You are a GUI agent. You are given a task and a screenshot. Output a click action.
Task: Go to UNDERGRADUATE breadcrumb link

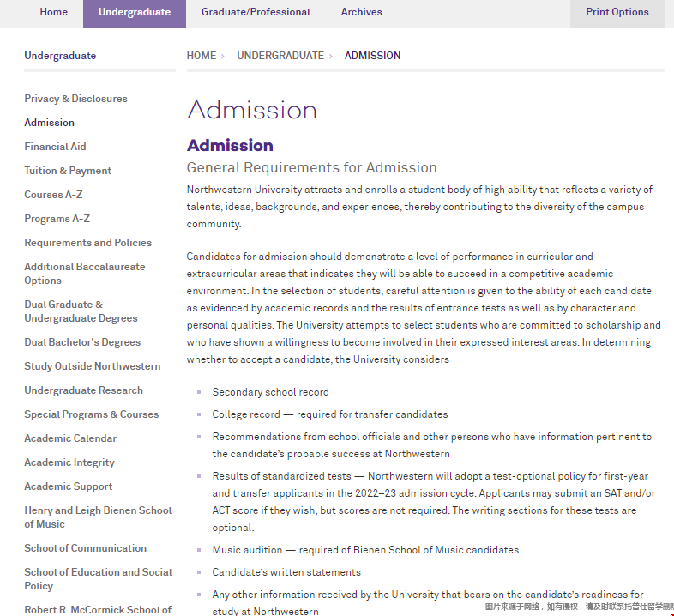[x=280, y=56]
